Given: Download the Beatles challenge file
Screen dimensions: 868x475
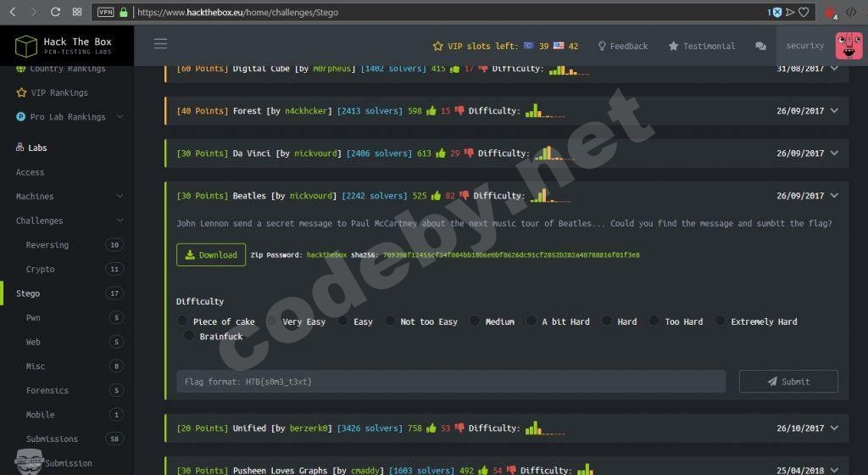Looking at the screenshot, I should pyautogui.click(x=211, y=254).
